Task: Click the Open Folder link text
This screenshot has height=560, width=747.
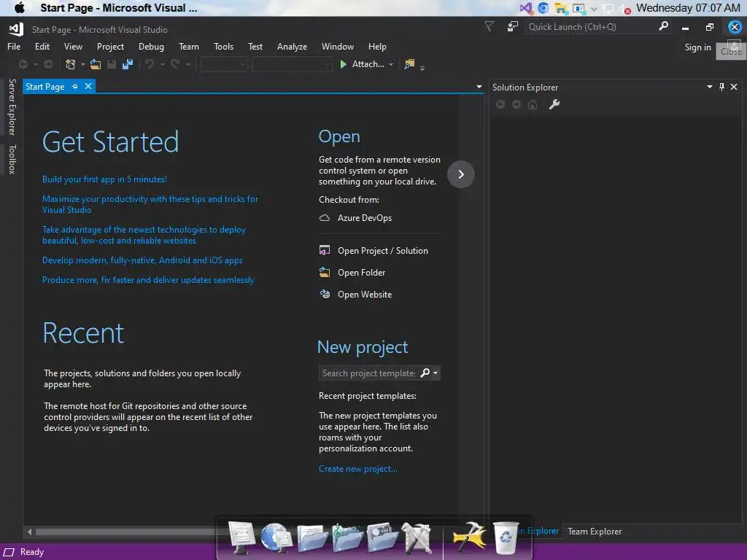Action: click(361, 273)
